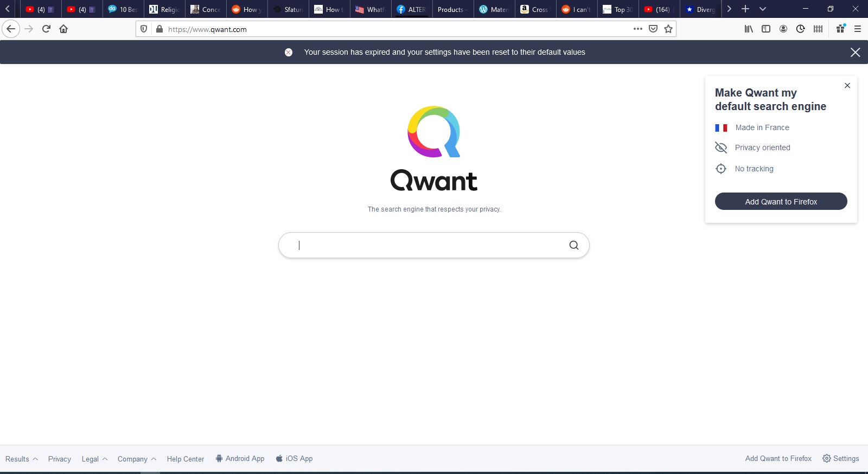View site security lock information
This screenshot has width=868, height=474.
click(x=159, y=29)
